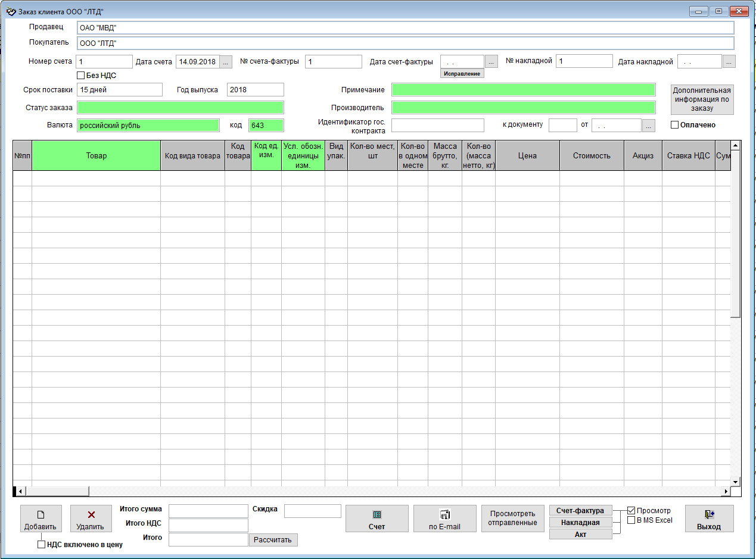The height and width of the screenshot is (559, 756).
Task: Send the order via по E-mail icon
Action: [x=444, y=515]
